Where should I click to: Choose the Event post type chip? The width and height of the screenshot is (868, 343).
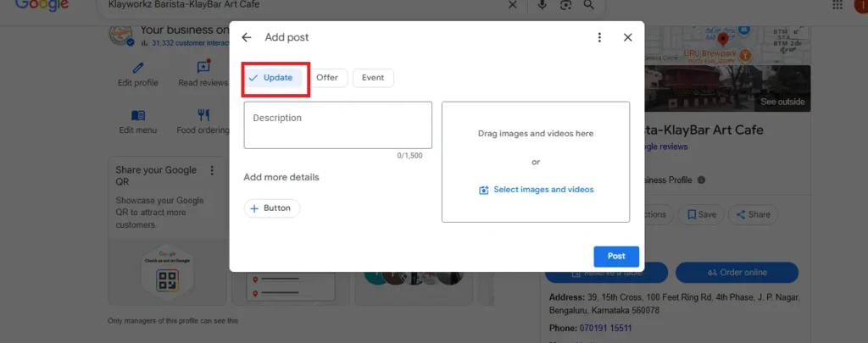point(373,78)
